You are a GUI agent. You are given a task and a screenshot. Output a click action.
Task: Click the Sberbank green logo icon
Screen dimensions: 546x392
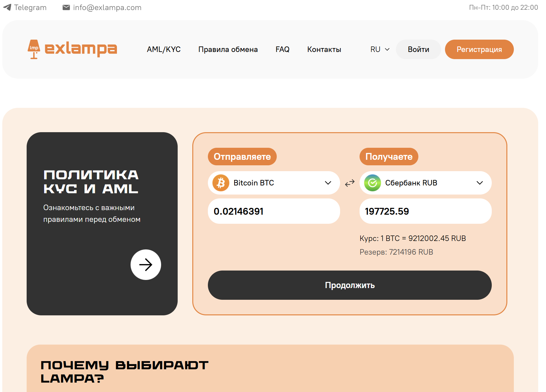(373, 183)
